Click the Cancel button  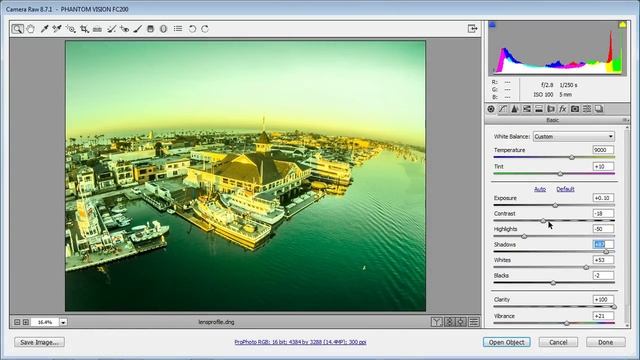[x=558, y=342]
